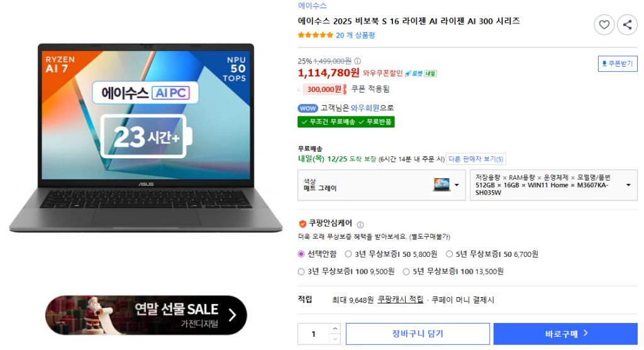This screenshot has width=644, height=350.
Task: Choose 5년 무상보증 100 13,500원 option
Action: [x=406, y=271]
